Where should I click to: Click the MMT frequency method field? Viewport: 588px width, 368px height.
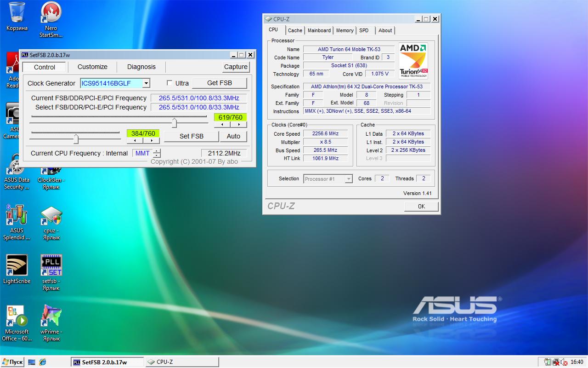(142, 154)
